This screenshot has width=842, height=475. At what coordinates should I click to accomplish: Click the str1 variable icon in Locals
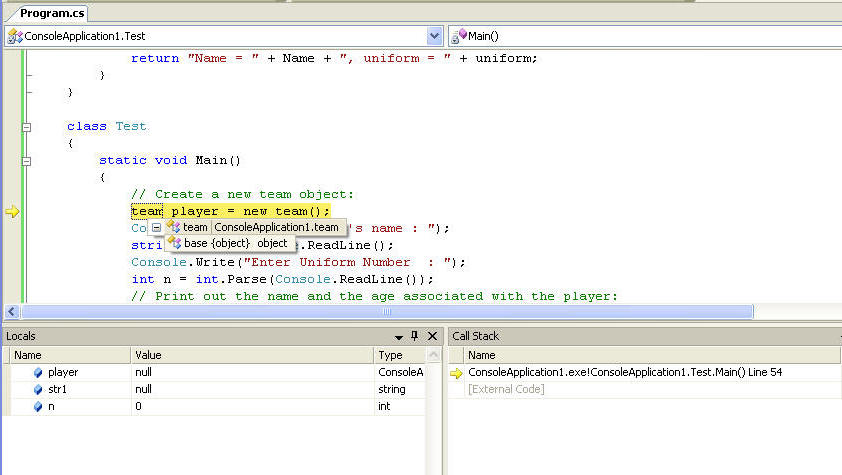38,390
